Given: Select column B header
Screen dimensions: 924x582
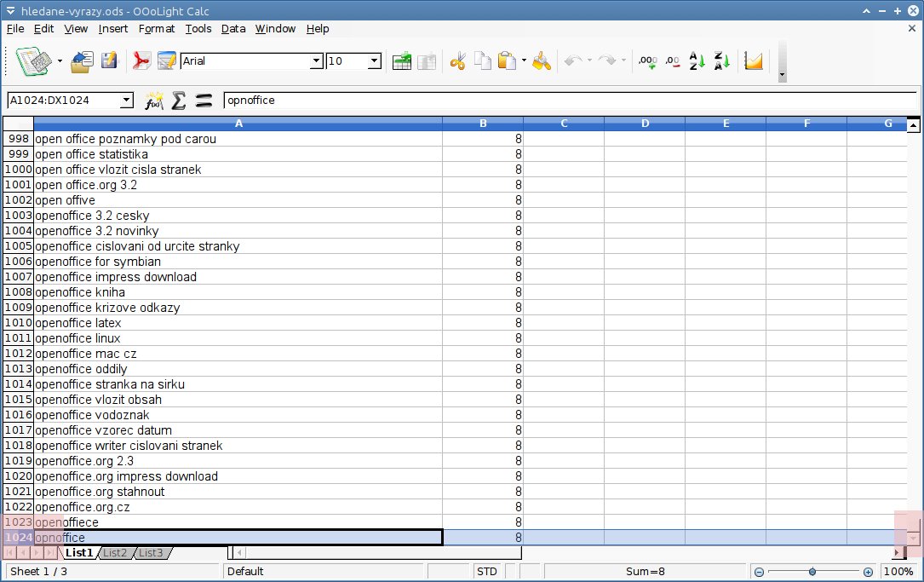Looking at the screenshot, I should (483, 124).
